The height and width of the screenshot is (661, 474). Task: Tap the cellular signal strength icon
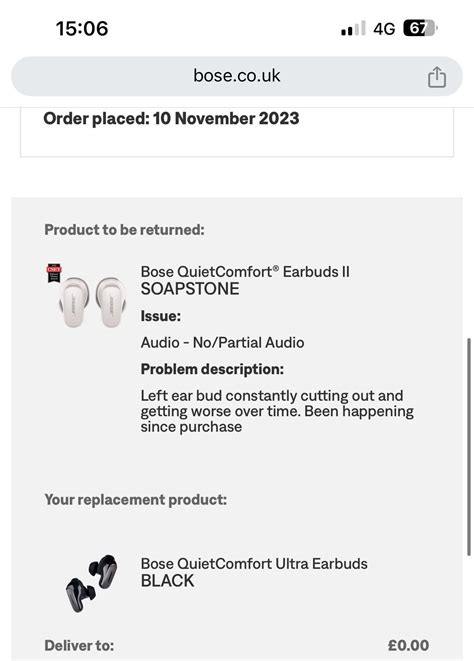tap(353, 29)
